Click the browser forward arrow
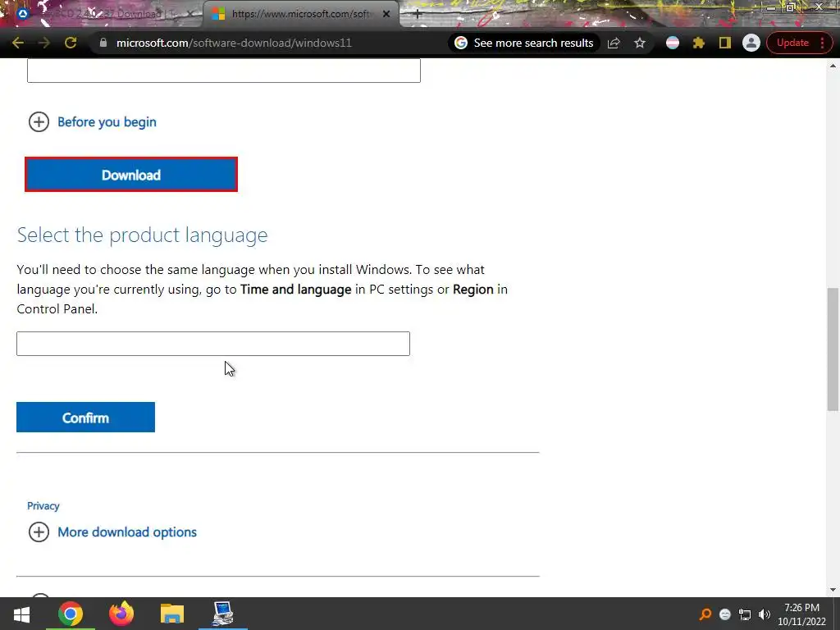840x630 pixels. pos(44,43)
